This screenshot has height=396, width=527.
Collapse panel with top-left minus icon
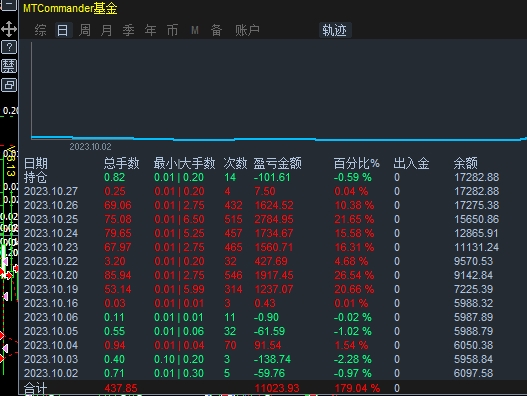[x=9, y=5]
